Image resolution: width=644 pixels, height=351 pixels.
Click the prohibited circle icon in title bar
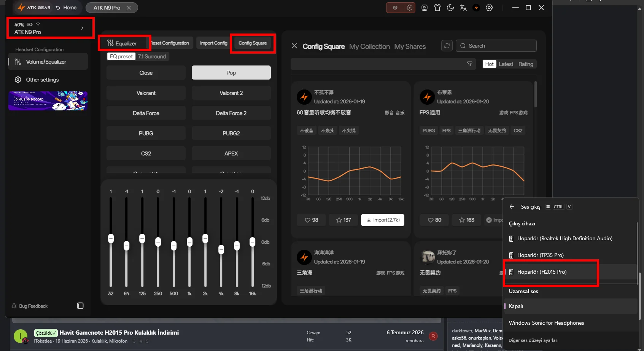pyautogui.click(x=395, y=8)
